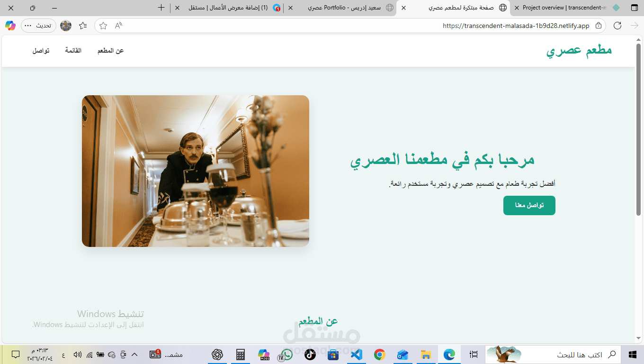
Task: Open ChatGPT from the taskbar
Action: click(x=217, y=354)
